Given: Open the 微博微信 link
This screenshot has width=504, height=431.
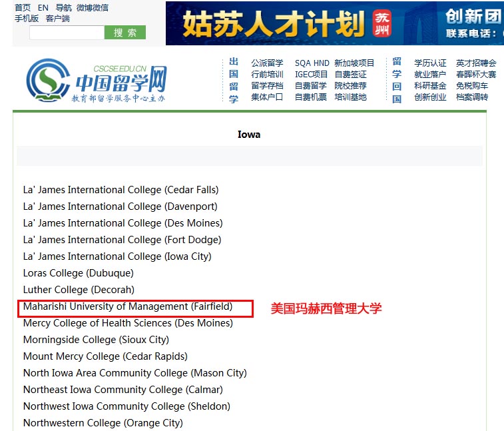Looking at the screenshot, I should 93,8.
